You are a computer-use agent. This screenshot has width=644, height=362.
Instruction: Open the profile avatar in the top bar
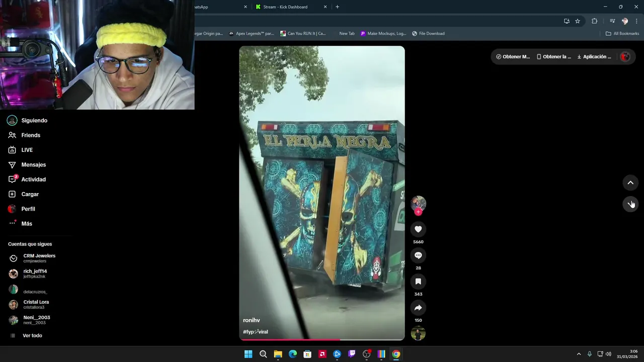[625, 57]
